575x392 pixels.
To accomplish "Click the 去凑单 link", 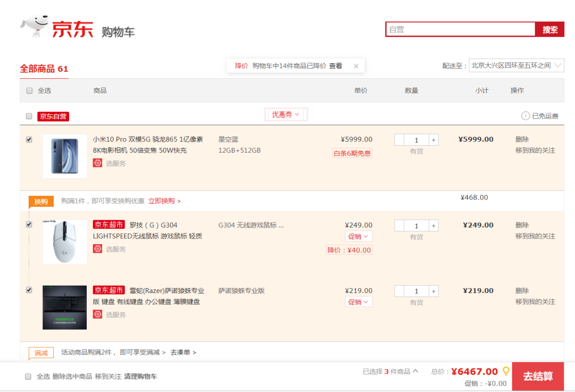I will pyautogui.click(x=183, y=353).
